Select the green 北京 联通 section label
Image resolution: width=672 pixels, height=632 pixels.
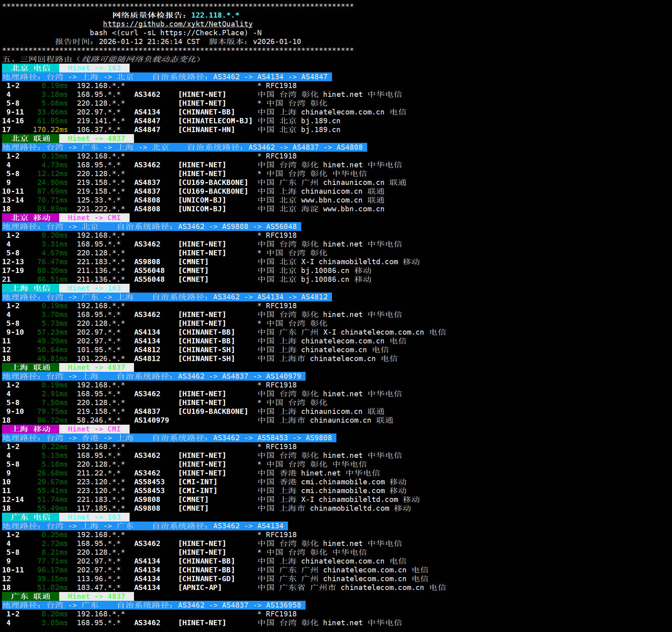tap(31, 138)
